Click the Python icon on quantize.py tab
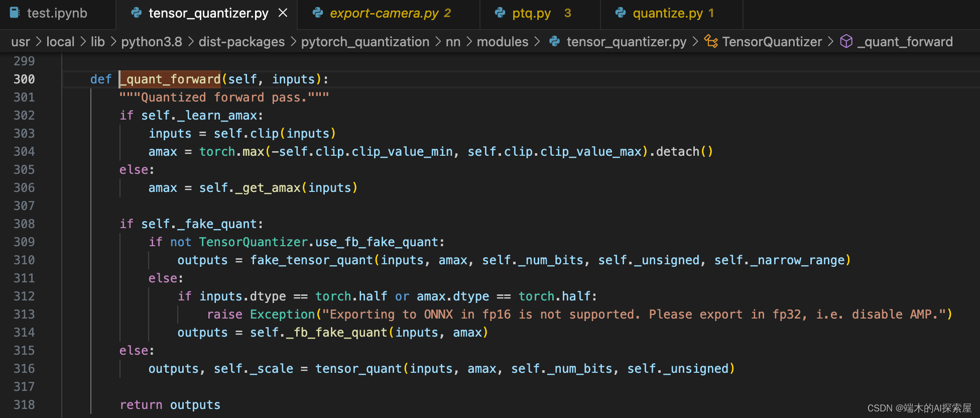 point(621,13)
